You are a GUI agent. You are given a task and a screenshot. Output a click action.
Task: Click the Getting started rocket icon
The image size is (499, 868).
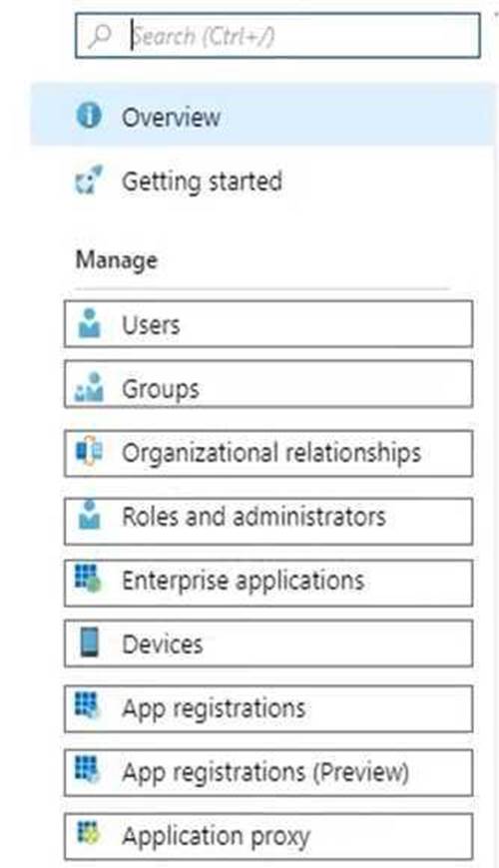(x=89, y=181)
